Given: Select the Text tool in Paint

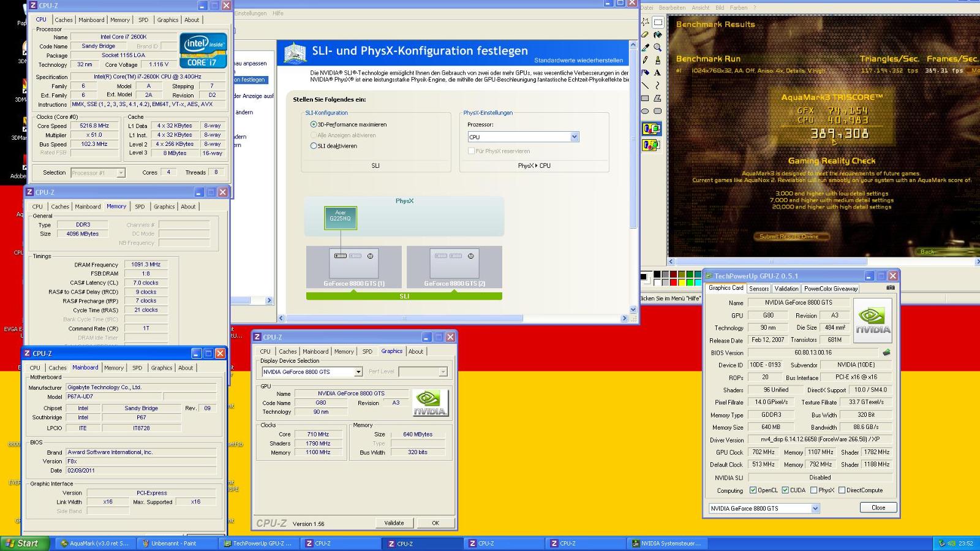Looking at the screenshot, I should pos(658,72).
